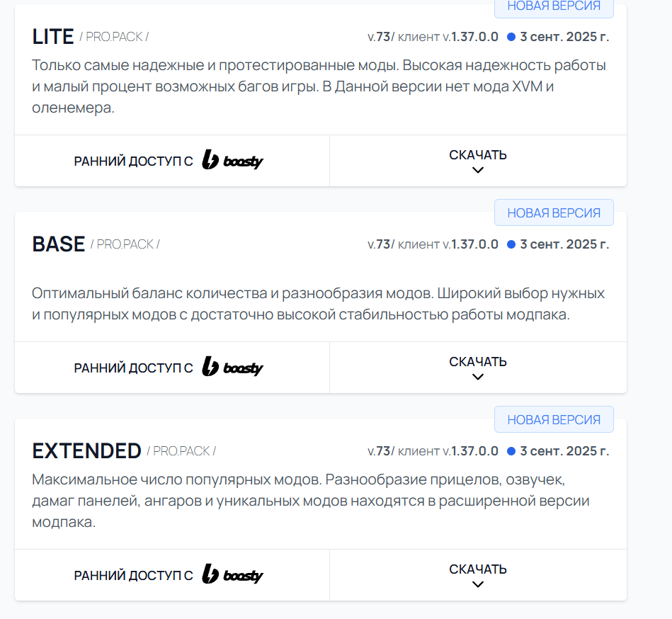The image size is (672, 619).
Task: Click the PRO.PACK label next to EXTENDED
Action: [181, 451]
